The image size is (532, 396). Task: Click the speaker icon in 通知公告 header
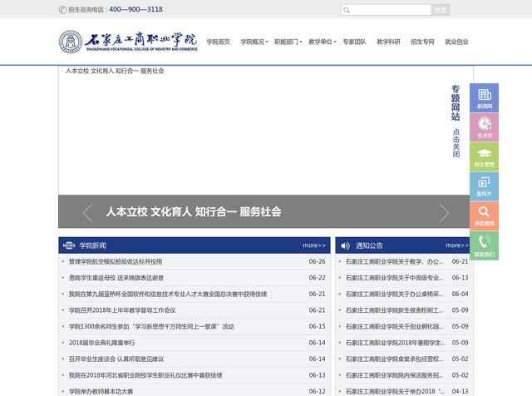(x=346, y=245)
